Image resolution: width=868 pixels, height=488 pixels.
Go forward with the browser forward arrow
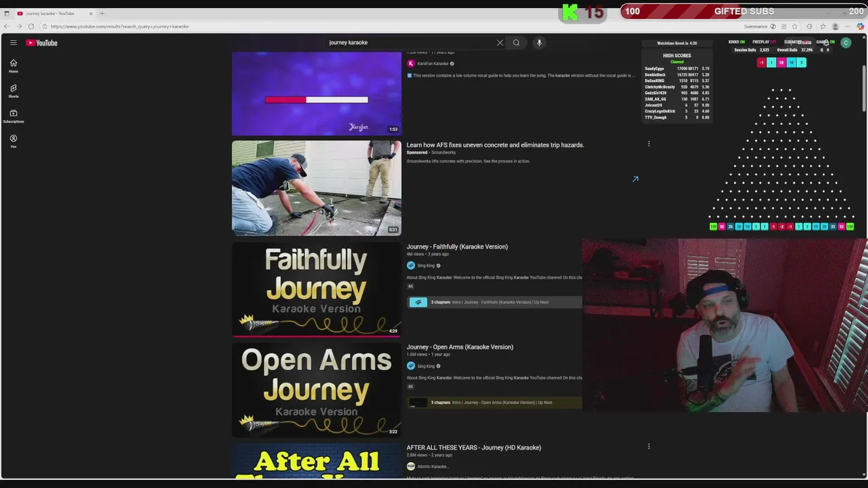(18, 26)
